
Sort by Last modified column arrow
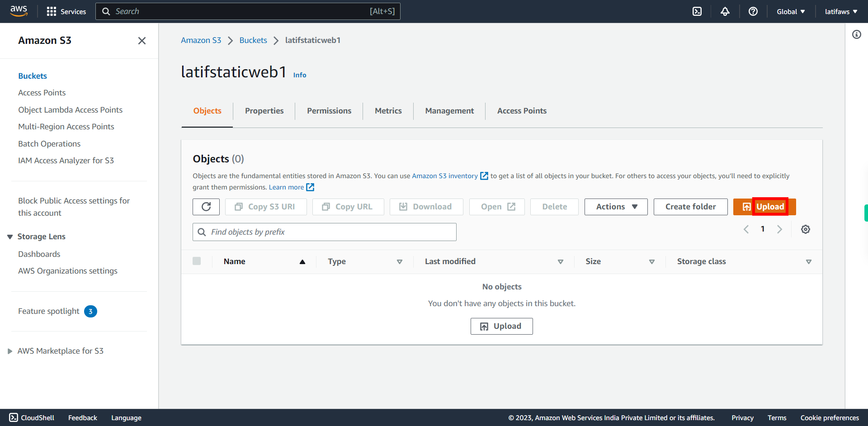561,262
